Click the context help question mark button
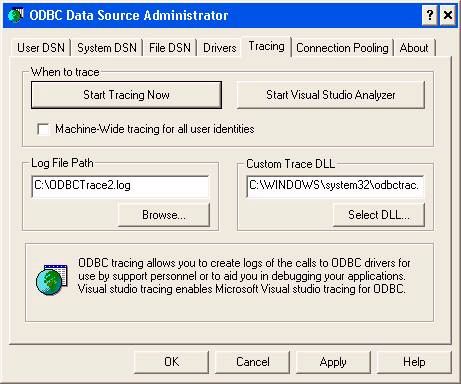This screenshot has height=384, width=461. [x=430, y=15]
